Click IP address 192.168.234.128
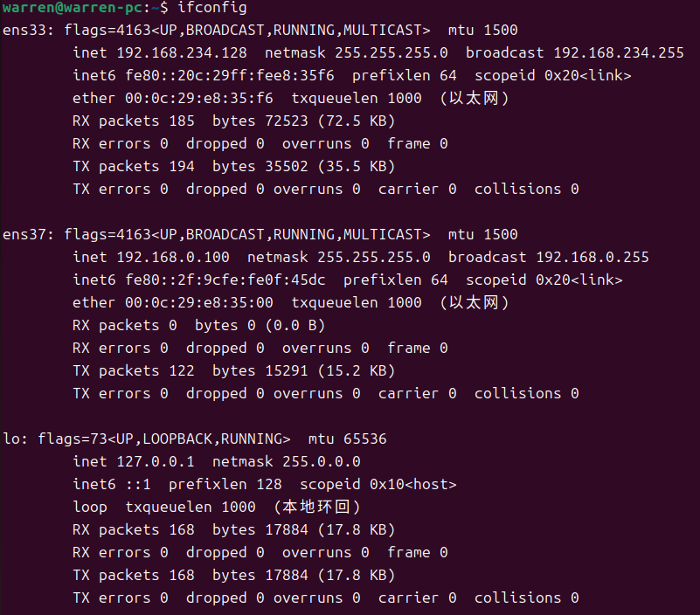 click(182, 52)
